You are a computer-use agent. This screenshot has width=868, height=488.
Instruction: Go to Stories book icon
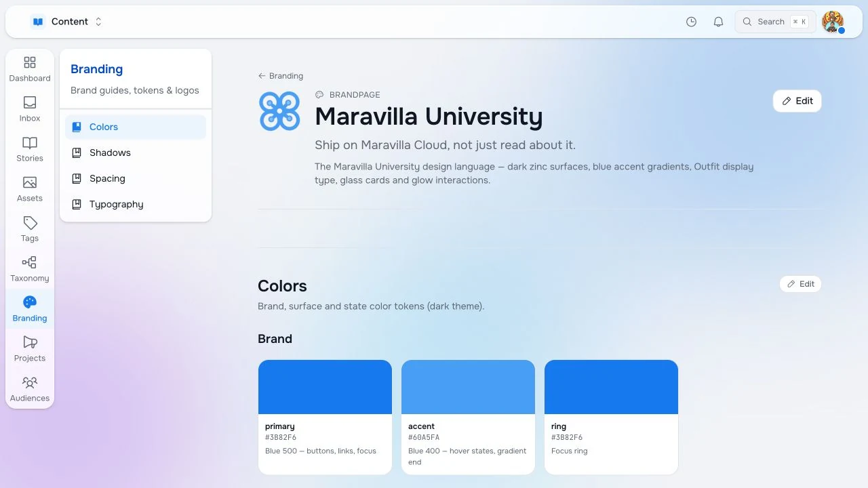[30, 142]
